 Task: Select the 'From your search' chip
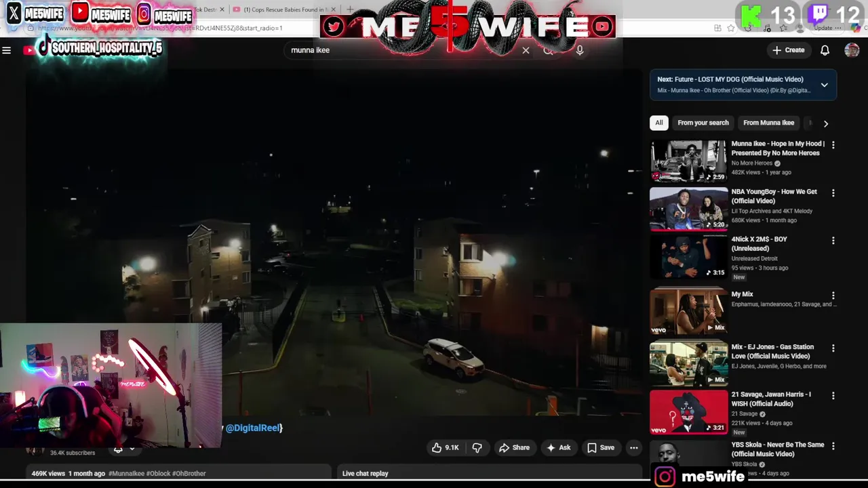[x=703, y=123]
